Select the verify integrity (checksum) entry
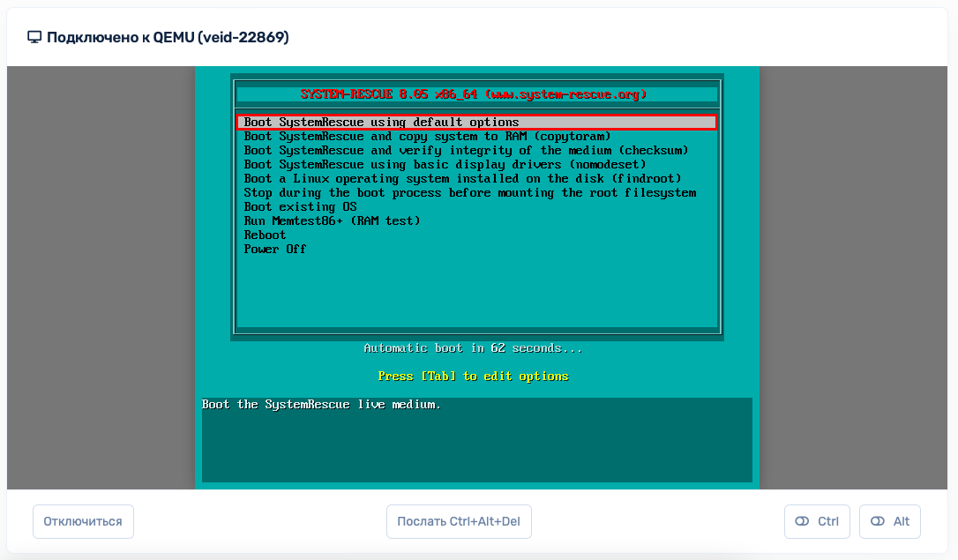Screen dimensions: 958x560 coord(466,150)
